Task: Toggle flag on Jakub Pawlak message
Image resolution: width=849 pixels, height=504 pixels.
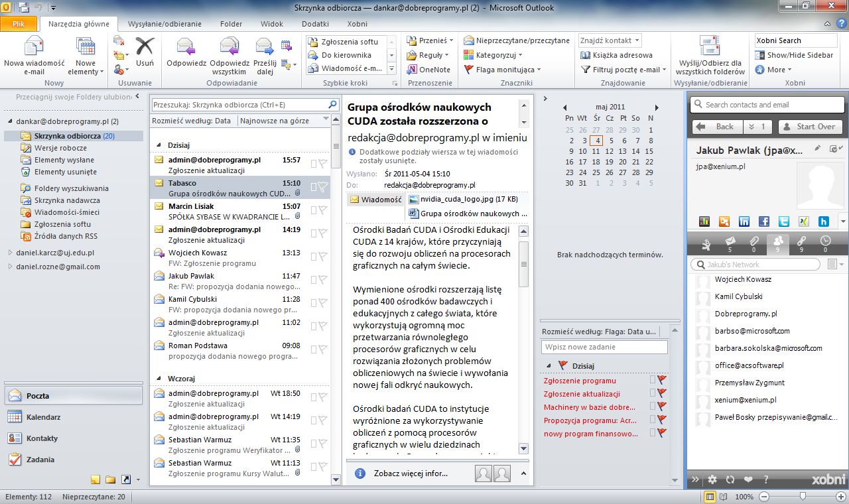Action: 322,280
